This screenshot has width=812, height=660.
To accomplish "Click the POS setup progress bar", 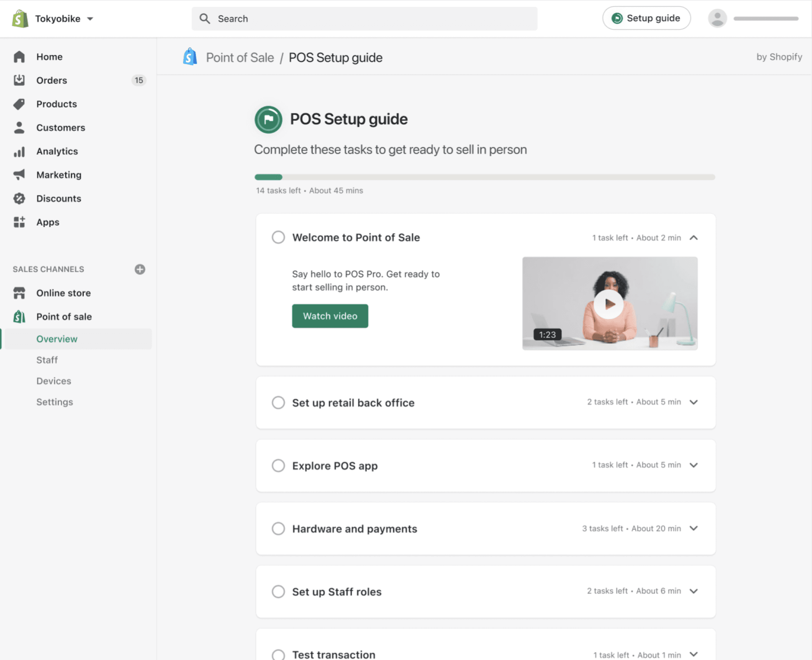I will (x=484, y=177).
